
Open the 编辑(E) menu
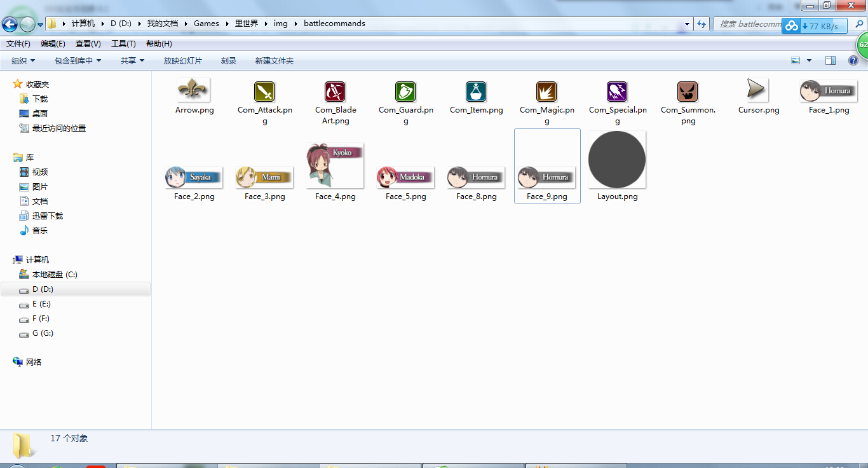point(53,44)
